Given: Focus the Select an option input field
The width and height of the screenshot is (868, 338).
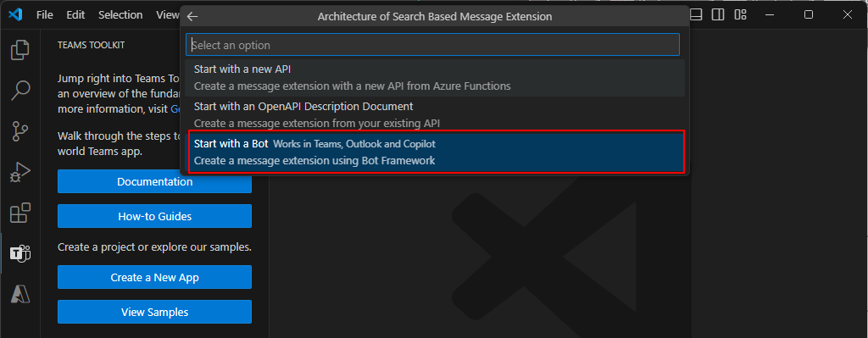Looking at the screenshot, I should pos(432,45).
